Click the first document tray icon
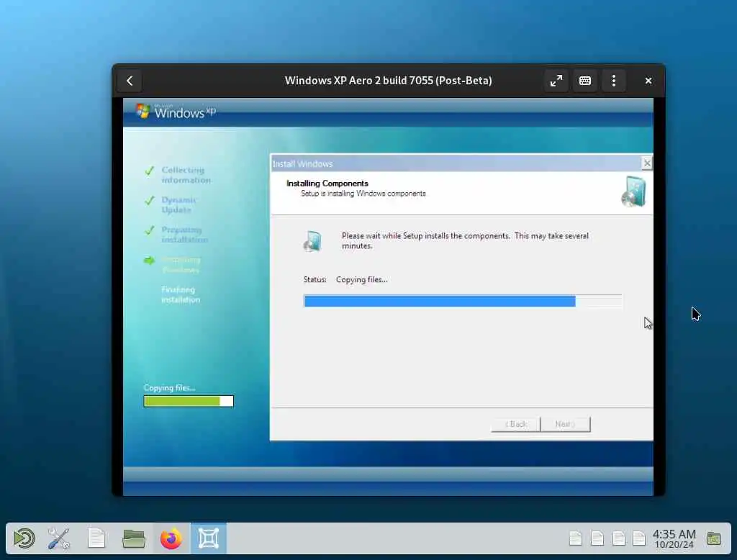737x560 pixels. click(x=576, y=538)
